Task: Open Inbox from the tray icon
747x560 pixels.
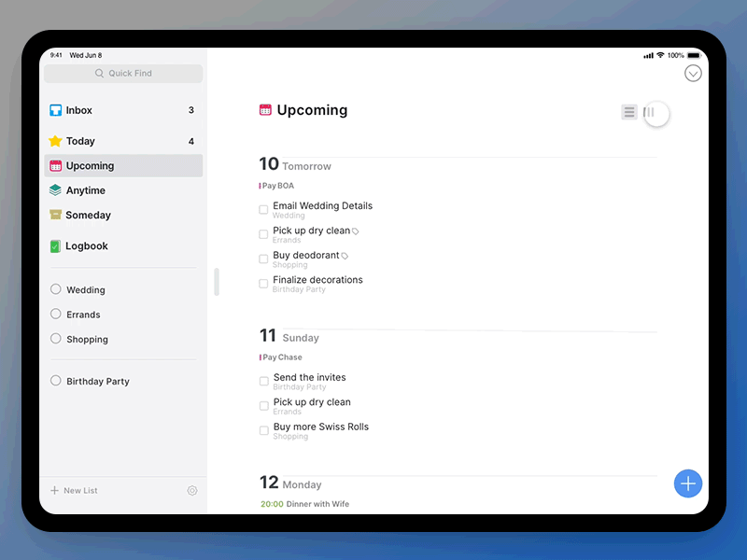Action: pos(56,110)
